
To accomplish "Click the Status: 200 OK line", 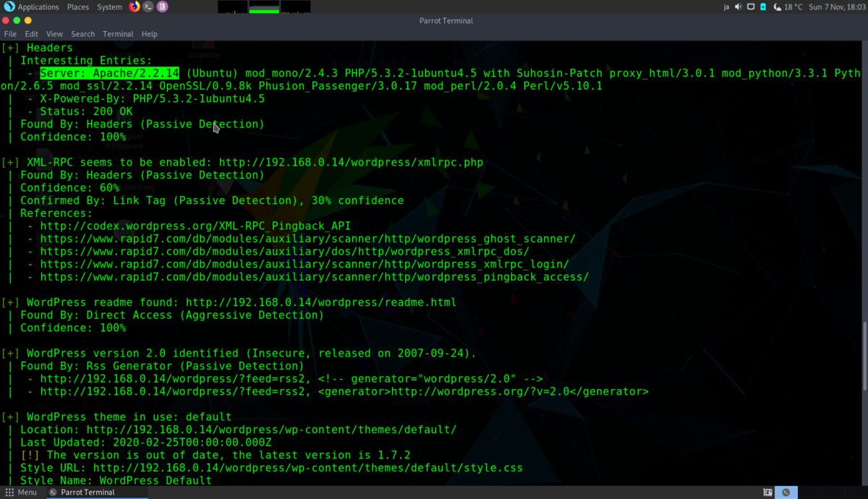I will coord(86,111).
